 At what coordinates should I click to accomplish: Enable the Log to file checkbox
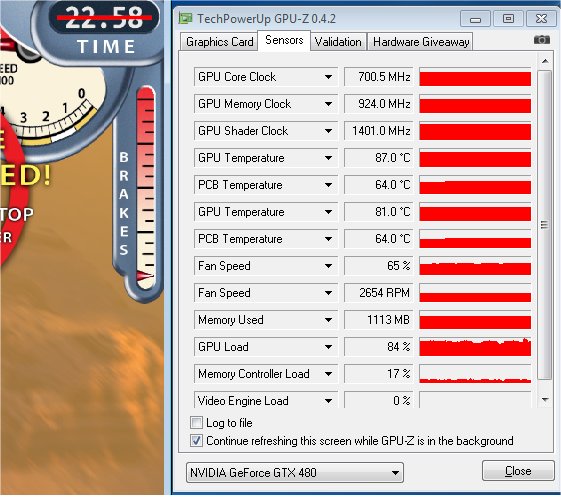(x=196, y=423)
